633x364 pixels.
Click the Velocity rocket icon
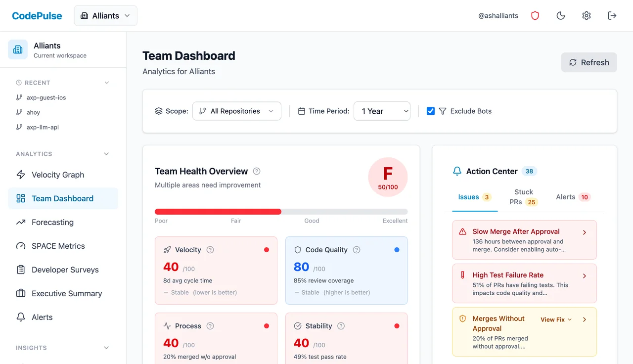(x=167, y=250)
